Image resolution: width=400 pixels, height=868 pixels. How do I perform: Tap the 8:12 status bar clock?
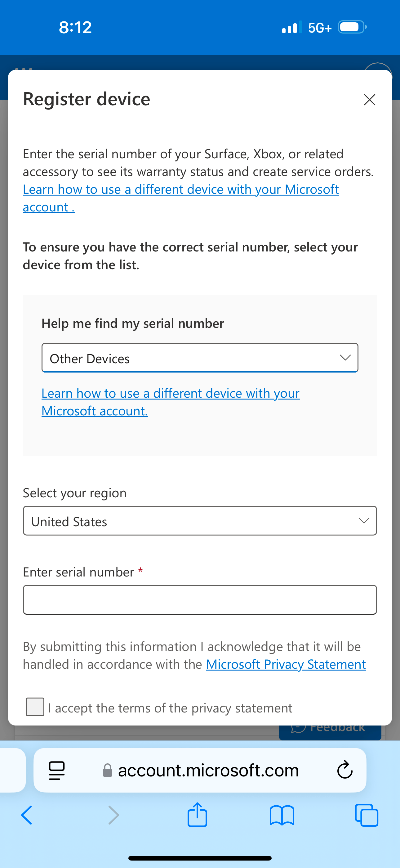[x=75, y=27]
